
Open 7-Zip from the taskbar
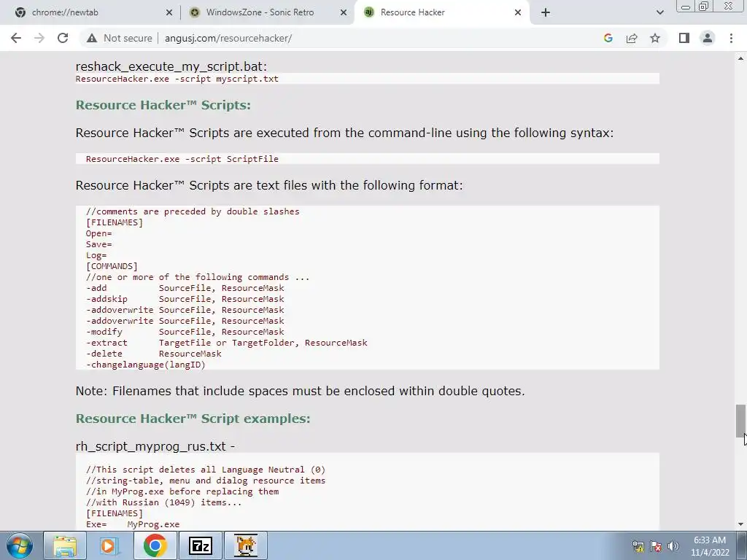(x=200, y=545)
